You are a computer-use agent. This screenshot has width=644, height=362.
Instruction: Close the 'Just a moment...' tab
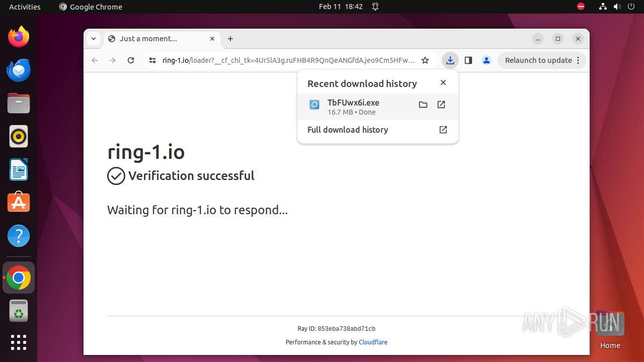pos(212,39)
